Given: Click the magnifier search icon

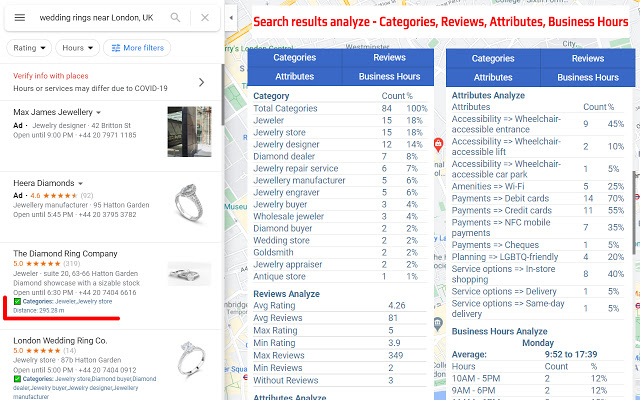Looking at the screenshot, I should [x=175, y=18].
